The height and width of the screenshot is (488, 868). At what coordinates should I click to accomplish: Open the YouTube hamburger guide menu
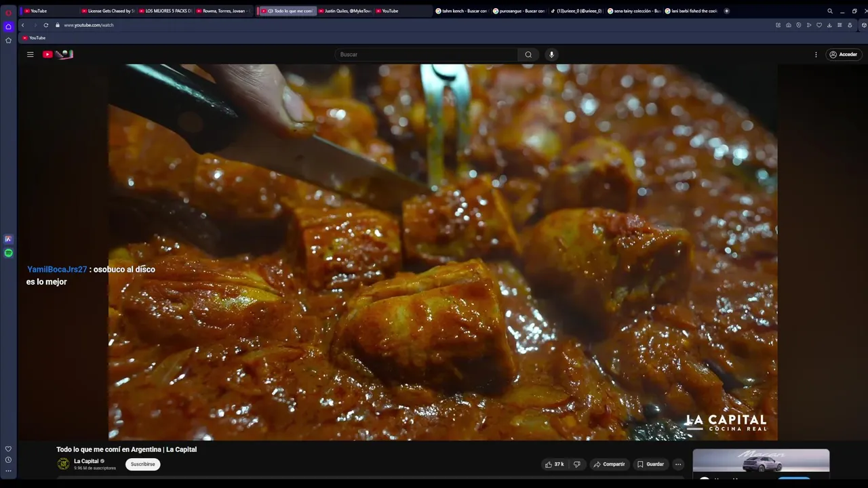tap(30, 54)
